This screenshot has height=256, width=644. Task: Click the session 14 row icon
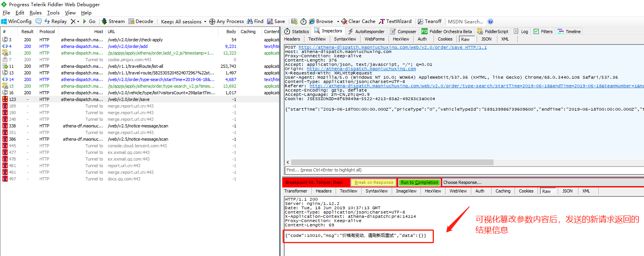(5, 79)
